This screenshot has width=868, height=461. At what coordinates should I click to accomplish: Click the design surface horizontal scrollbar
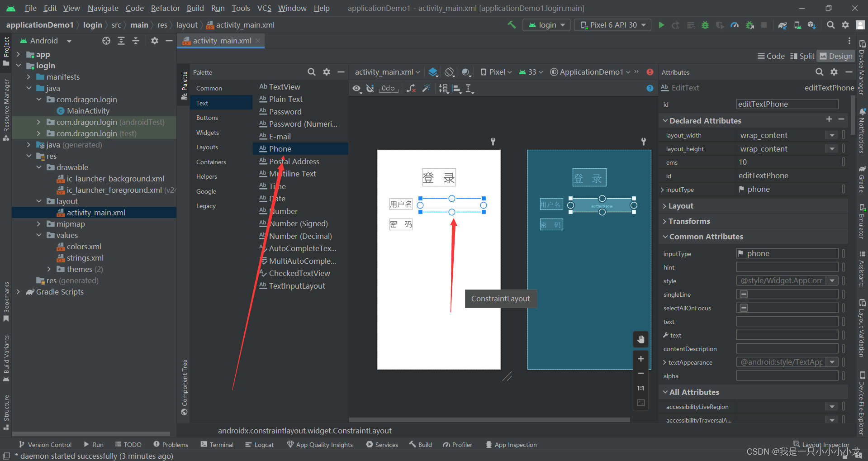tap(489, 420)
